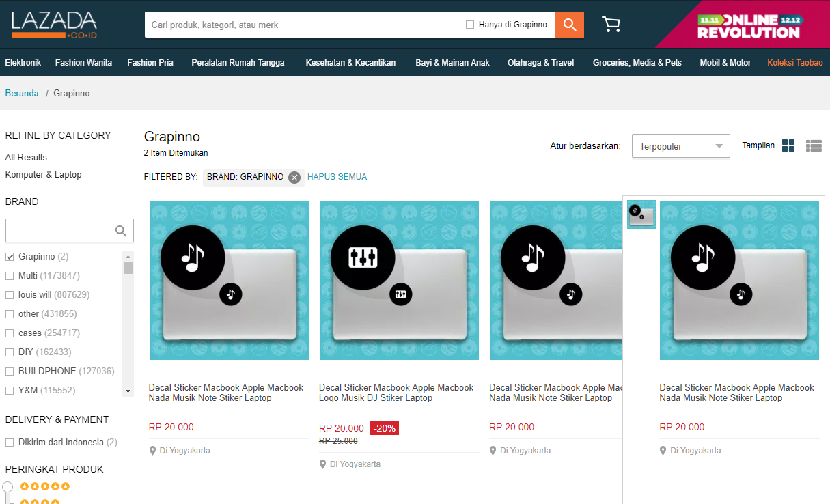Check the louis will brand filter

10,295
